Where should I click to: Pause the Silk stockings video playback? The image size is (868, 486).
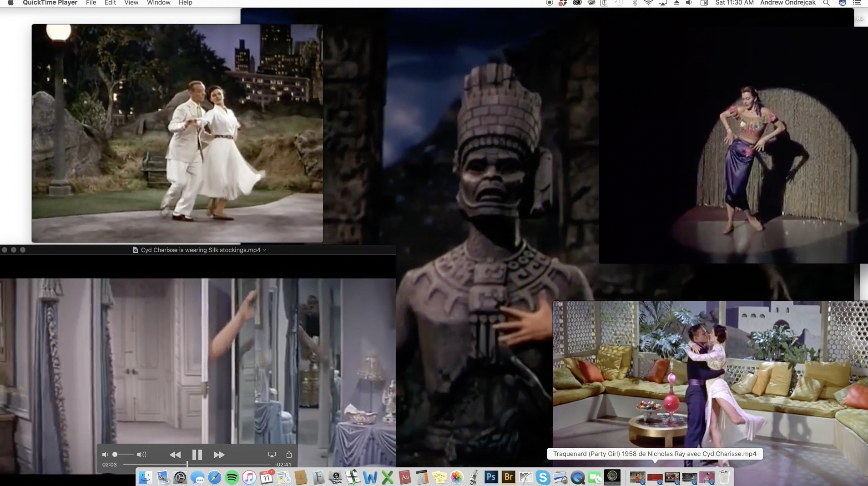coord(197,455)
